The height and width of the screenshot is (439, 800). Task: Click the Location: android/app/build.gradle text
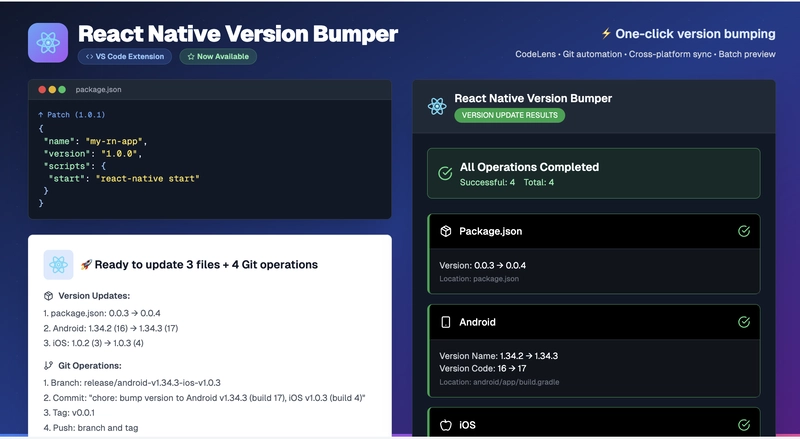tap(499, 382)
